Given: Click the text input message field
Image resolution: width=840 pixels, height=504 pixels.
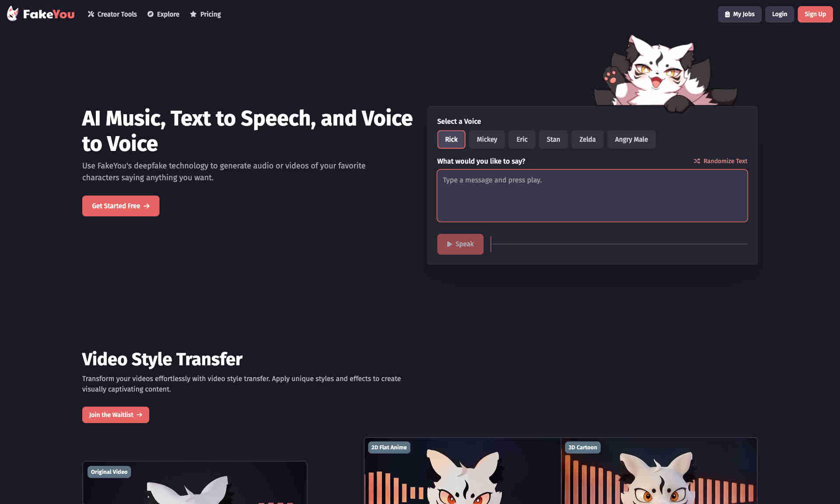Looking at the screenshot, I should tap(592, 195).
